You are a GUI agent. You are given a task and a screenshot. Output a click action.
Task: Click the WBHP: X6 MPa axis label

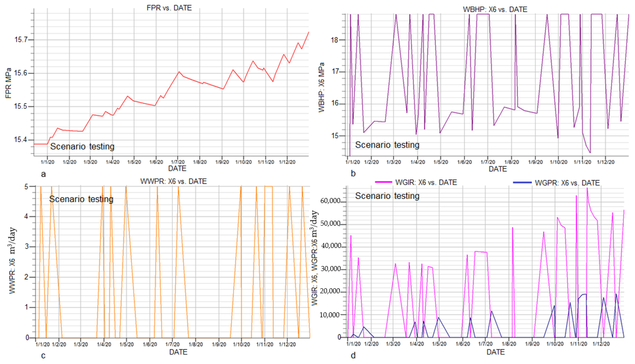[x=321, y=87]
